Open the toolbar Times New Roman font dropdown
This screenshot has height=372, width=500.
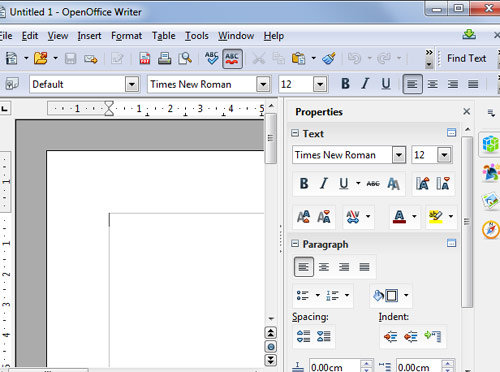(263, 84)
